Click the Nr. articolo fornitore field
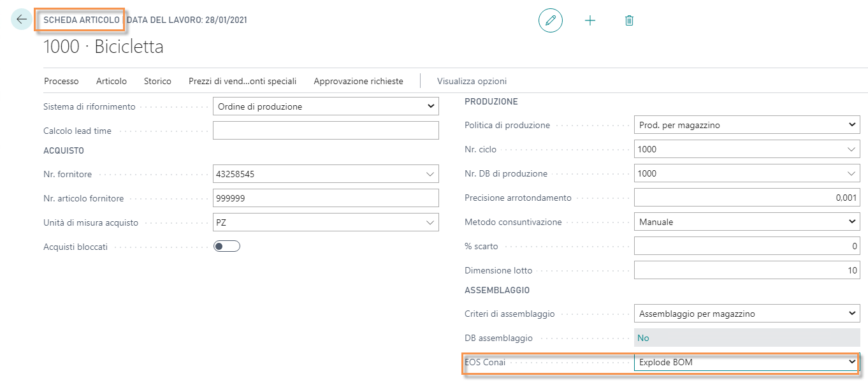868x385 pixels. [325, 198]
